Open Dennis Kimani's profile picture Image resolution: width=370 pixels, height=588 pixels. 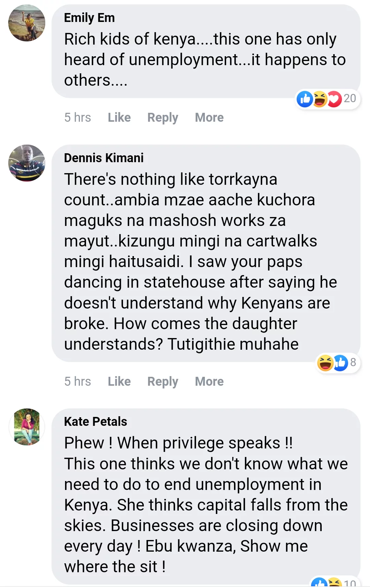click(x=27, y=163)
